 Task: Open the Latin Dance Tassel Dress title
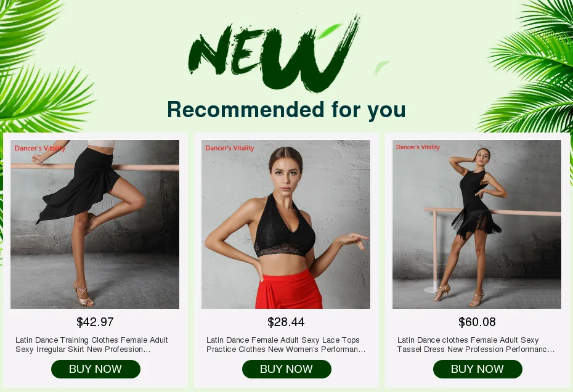click(476, 345)
